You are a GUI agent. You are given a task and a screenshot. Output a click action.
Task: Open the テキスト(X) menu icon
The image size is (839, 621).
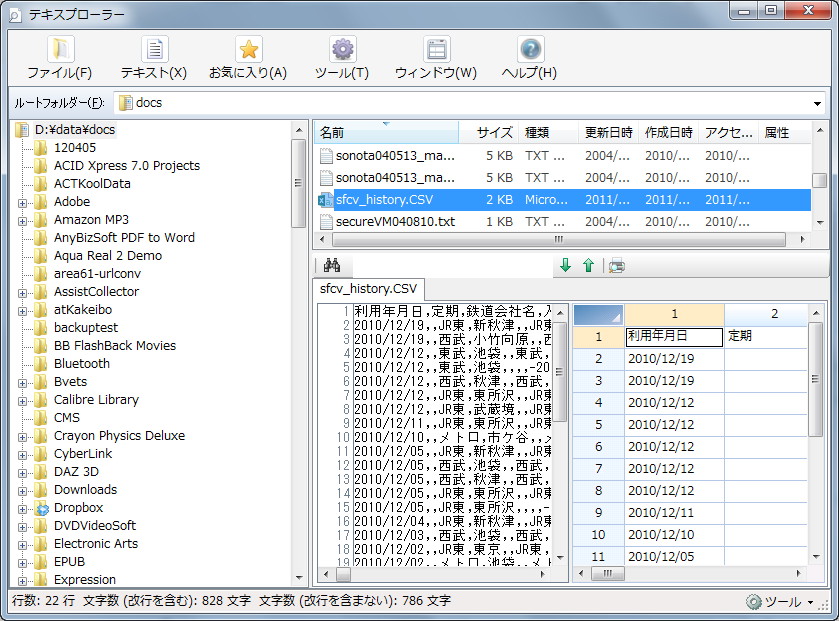point(153,47)
